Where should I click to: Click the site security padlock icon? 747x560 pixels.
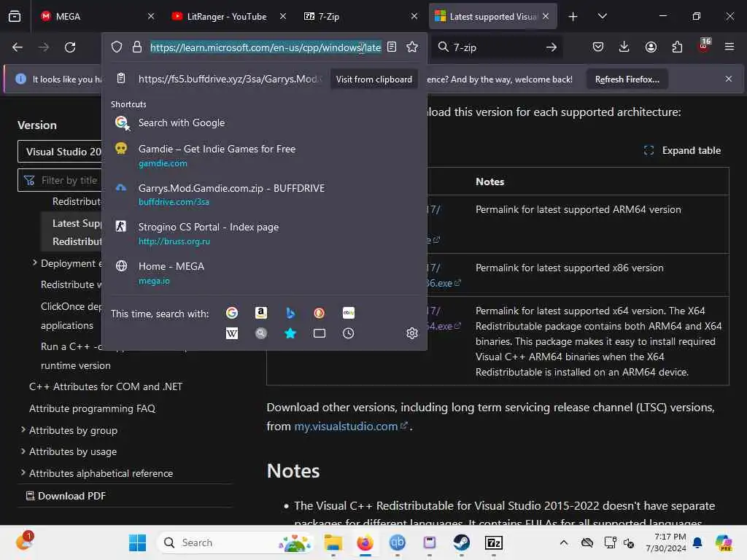[x=137, y=47]
